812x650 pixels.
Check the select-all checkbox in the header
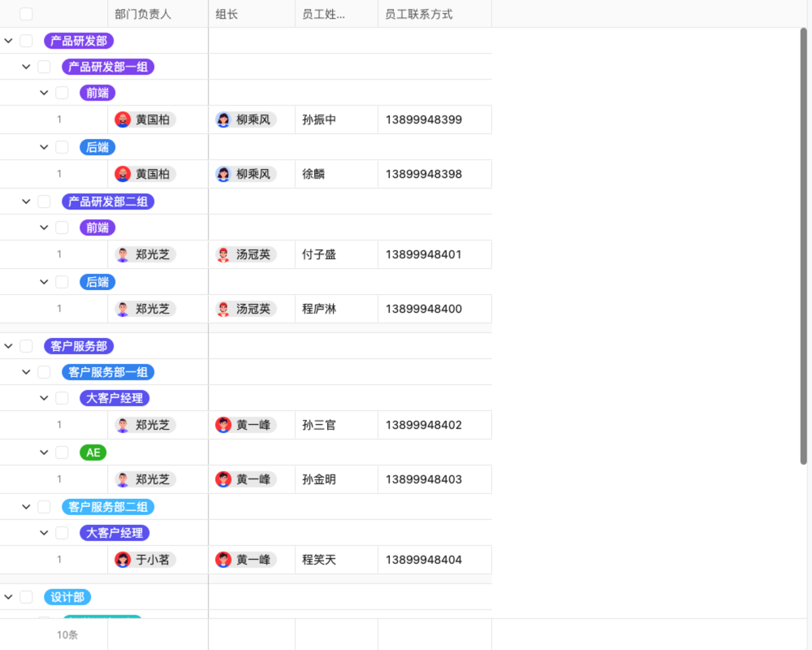click(26, 13)
